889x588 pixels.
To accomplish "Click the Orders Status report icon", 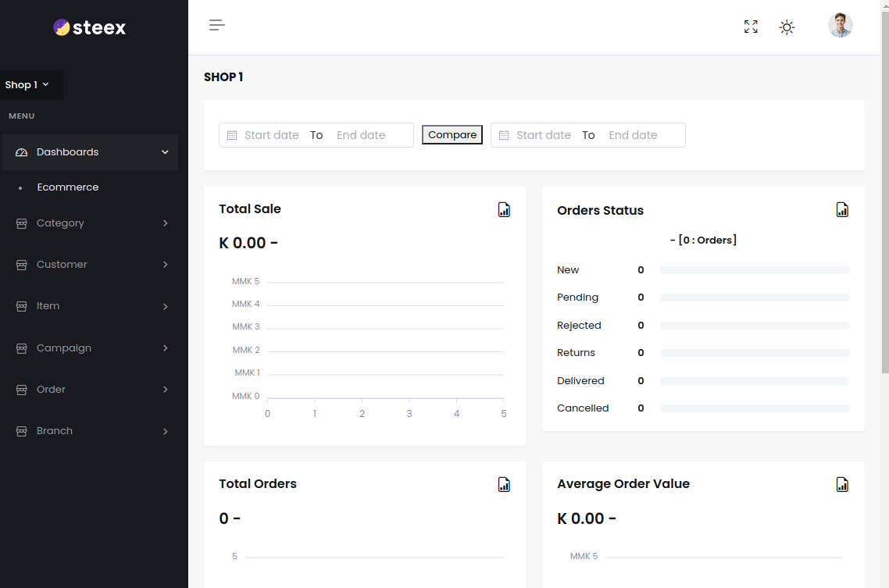I will coord(842,209).
